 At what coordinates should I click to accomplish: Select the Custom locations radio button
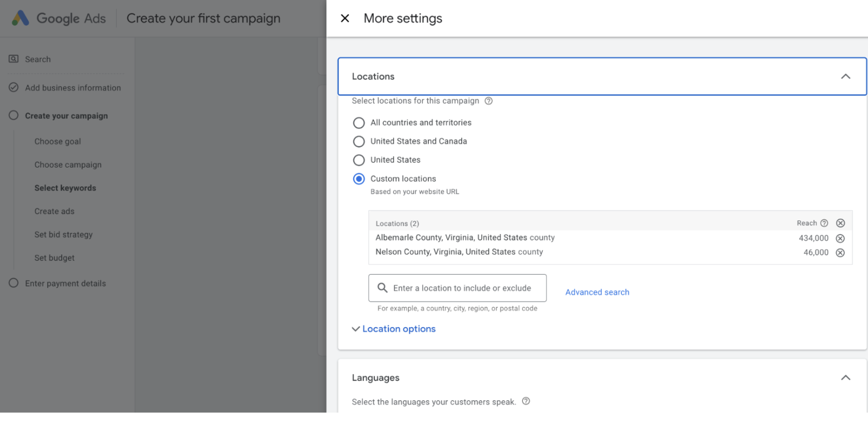pos(358,179)
